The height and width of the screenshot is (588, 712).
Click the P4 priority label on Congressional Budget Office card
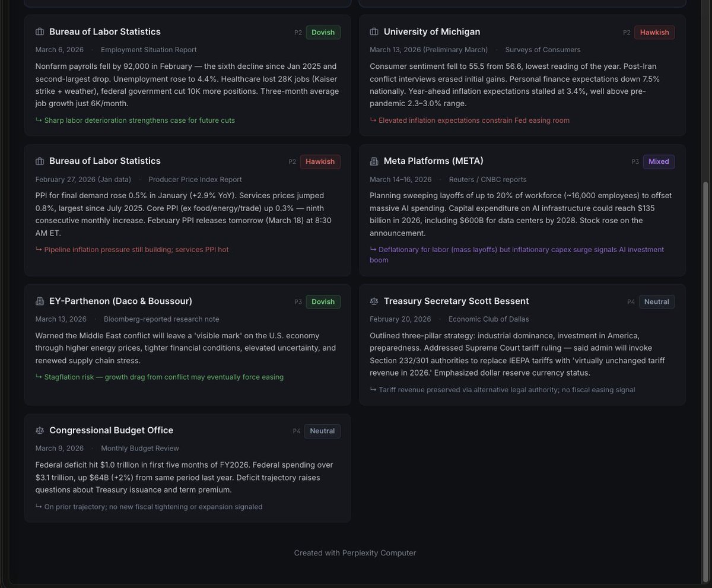pos(297,431)
